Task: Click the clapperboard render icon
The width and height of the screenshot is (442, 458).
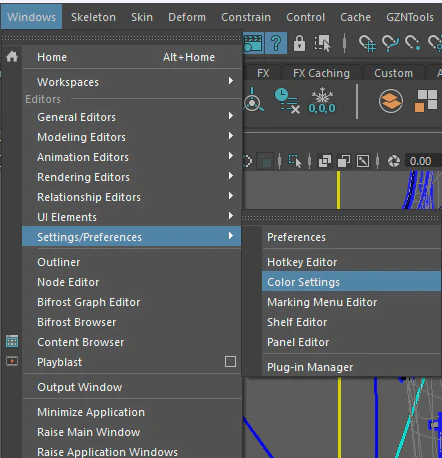Action: 253,43
